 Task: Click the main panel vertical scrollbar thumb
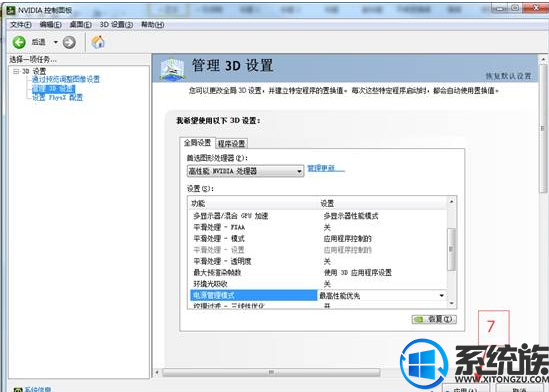(543, 128)
